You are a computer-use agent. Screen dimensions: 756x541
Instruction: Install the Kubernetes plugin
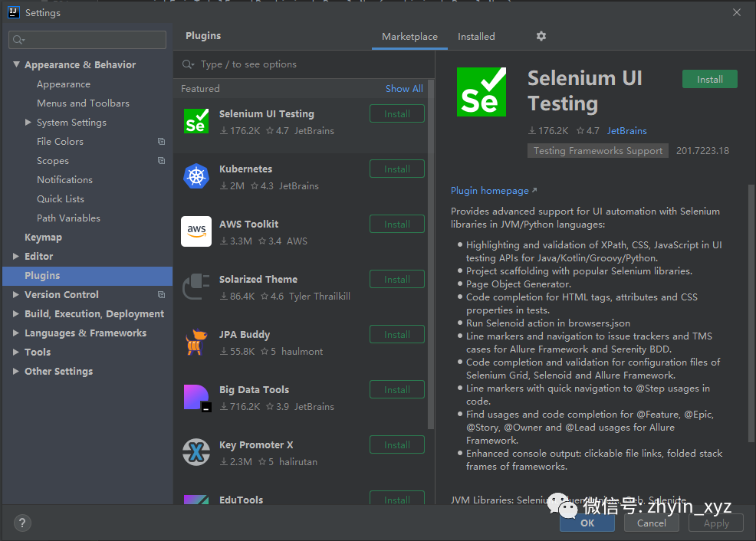(397, 169)
